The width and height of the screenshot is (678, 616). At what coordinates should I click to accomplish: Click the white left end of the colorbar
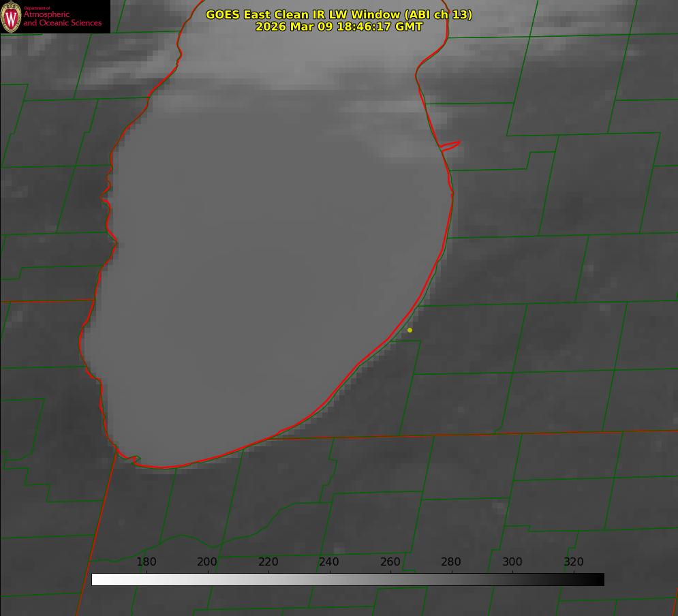(x=97, y=579)
